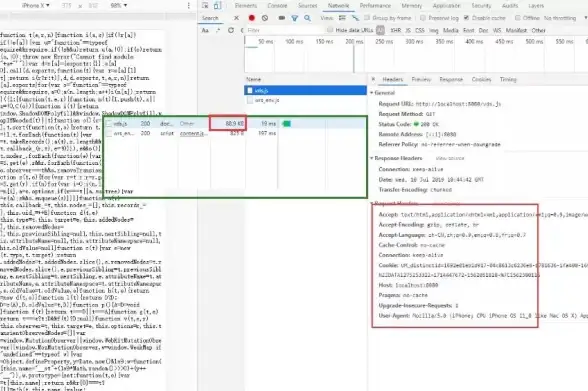The height and width of the screenshot is (391, 588).
Task: Switch to the Console tab
Action: pyautogui.click(x=277, y=6)
